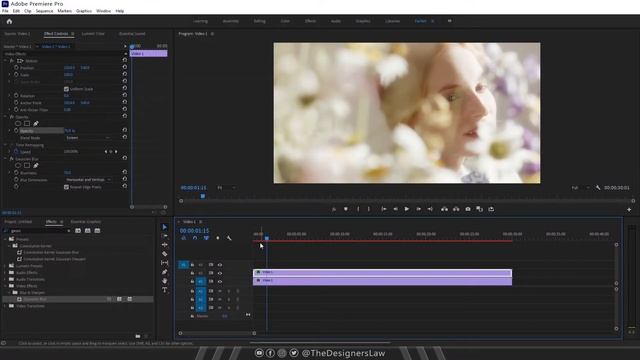Switch to the Essential Graphics tab
Screen dimensions: 640x360
click(85, 222)
